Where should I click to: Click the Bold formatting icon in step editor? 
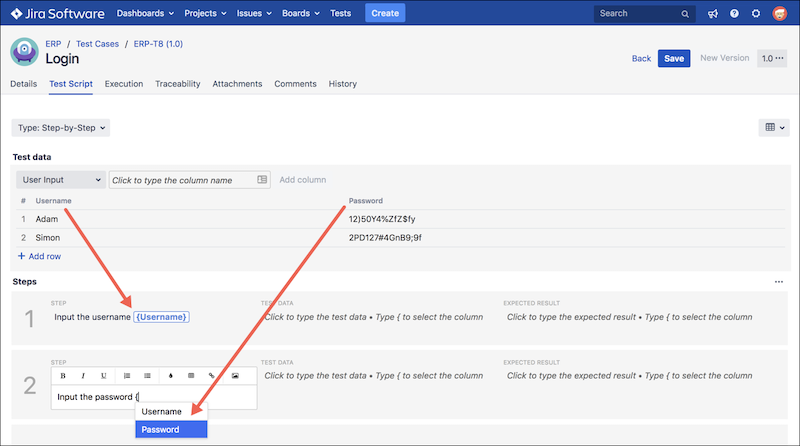(63, 376)
